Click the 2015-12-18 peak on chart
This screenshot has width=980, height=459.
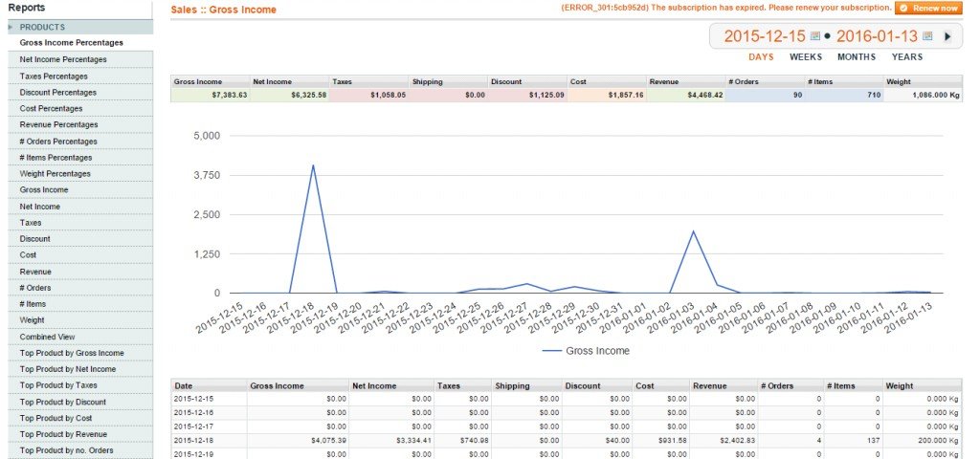[313, 165]
